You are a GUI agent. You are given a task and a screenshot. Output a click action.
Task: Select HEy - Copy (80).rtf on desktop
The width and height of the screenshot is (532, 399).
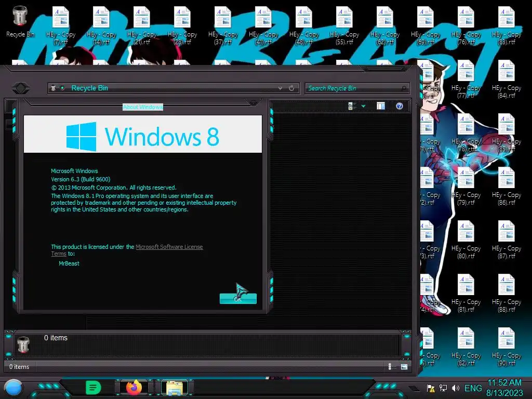(x=466, y=240)
